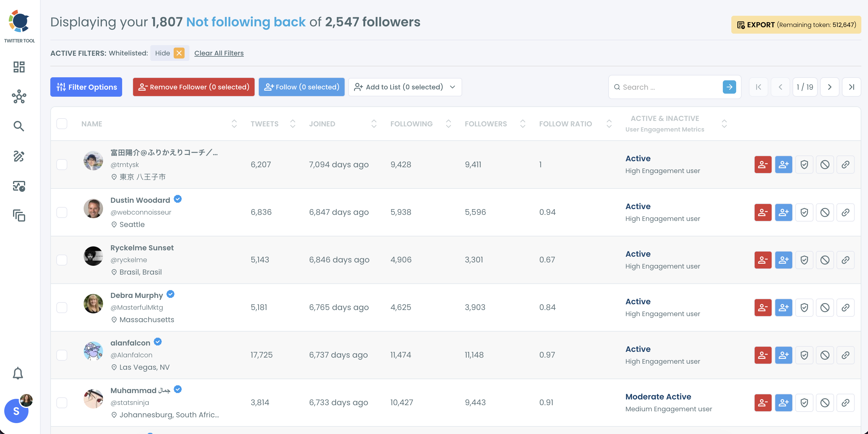Open the network hub icon in sidebar
This screenshot has width=868, height=434.
pos(19,96)
